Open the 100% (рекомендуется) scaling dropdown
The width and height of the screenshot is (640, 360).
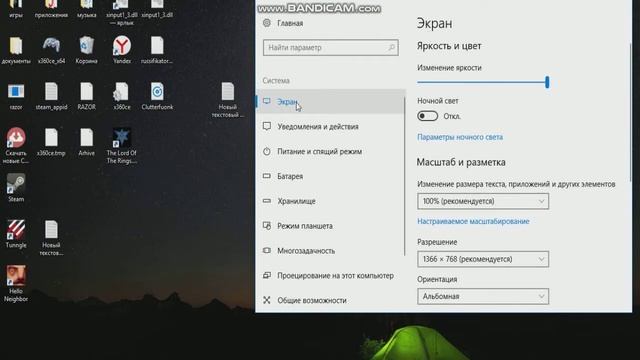[483, 201]
